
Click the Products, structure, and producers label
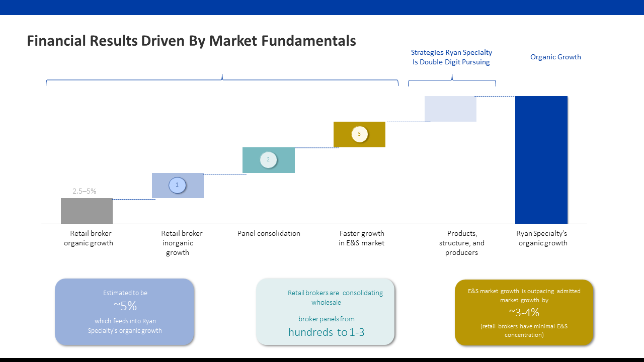click(x=462, y=243)
